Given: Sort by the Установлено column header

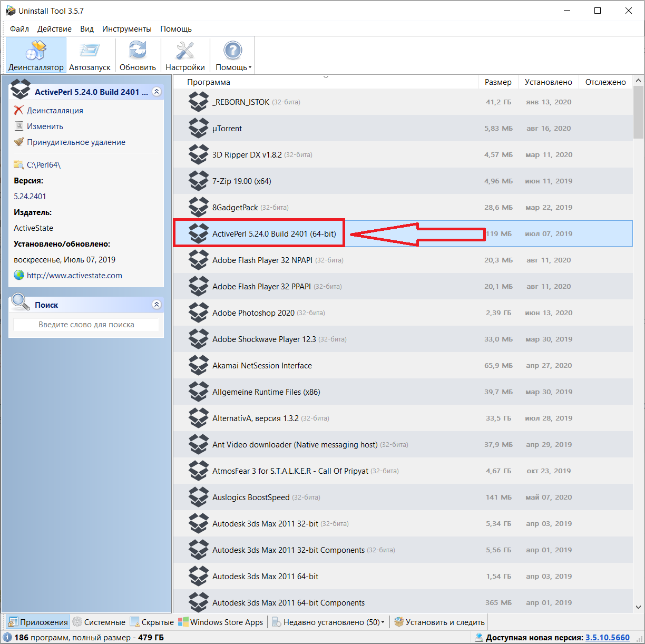Looking at the screenshot, I should [549, 82].
